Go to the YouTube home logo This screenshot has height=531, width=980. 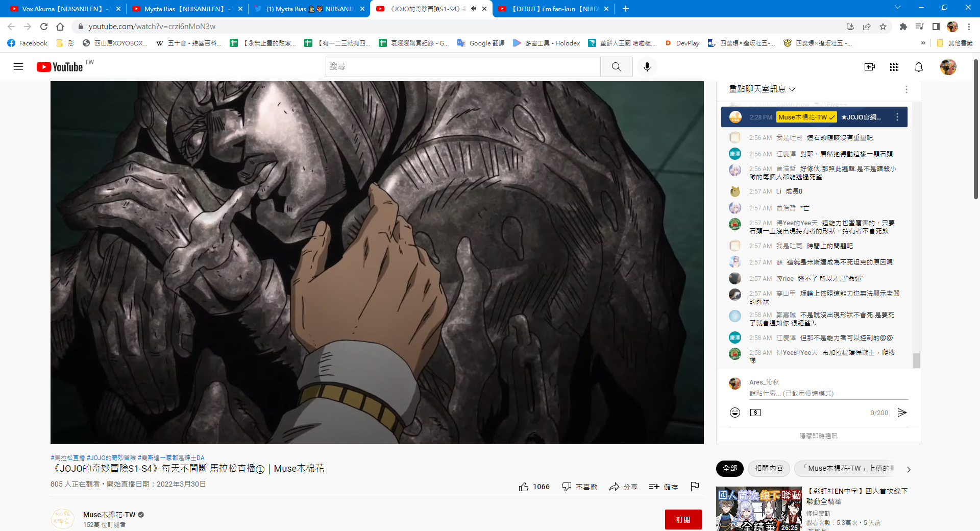coord(60,67)
